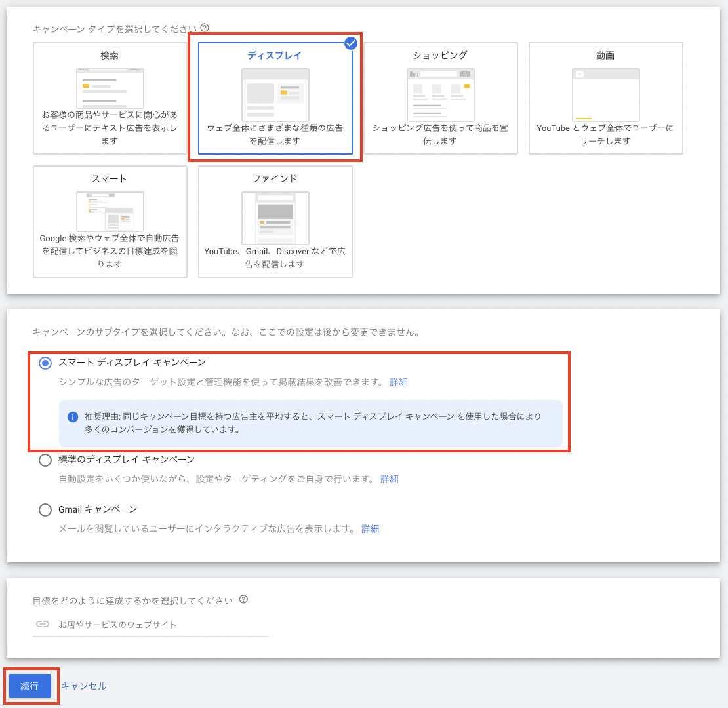
Task: Select スマート ディスプレイ キャンペーン radio button
Action: [x=45, y=363]
